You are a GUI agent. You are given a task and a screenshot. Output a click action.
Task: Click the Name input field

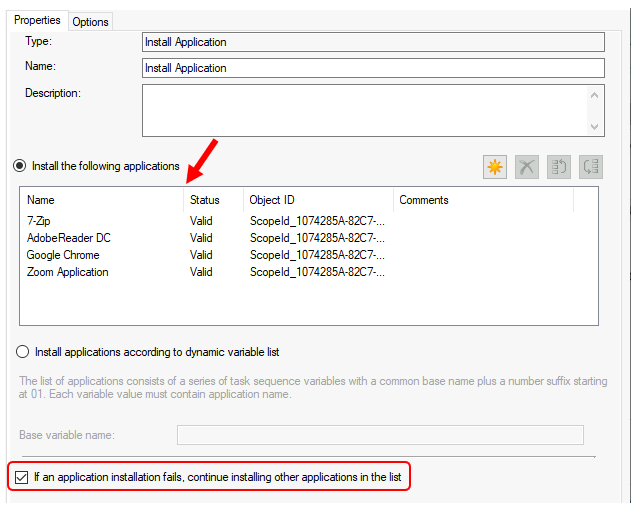[x=373, y=68]
